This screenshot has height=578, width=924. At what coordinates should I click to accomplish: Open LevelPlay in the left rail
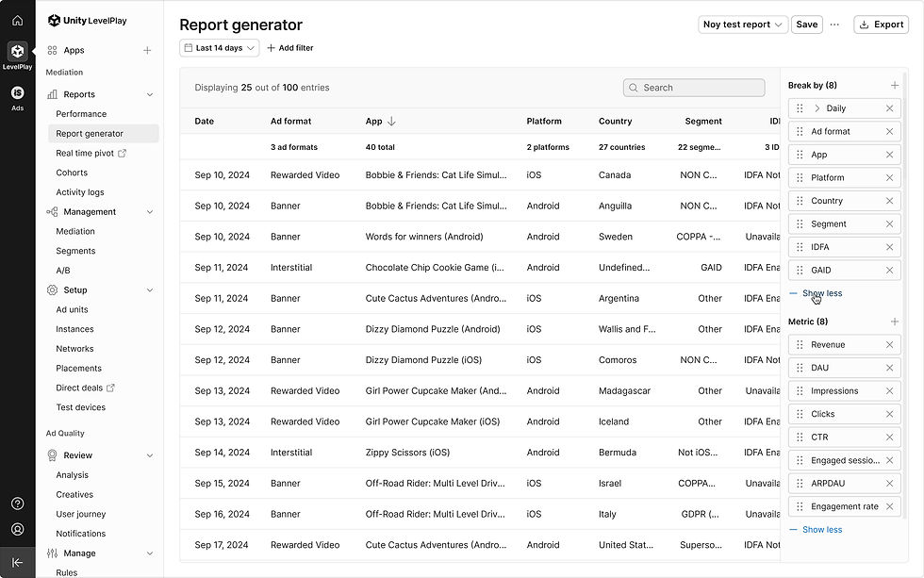pyautogui.click(x=18, y=56)
